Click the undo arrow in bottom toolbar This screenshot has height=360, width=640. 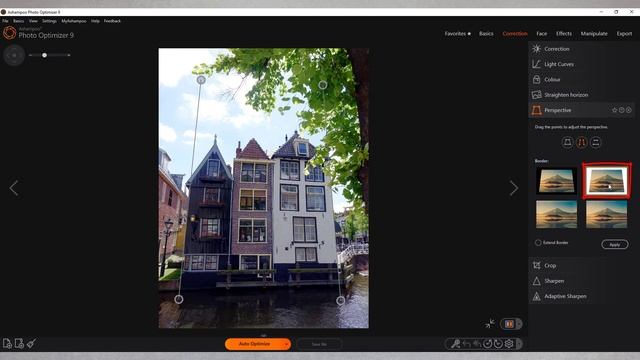point(467,344)
